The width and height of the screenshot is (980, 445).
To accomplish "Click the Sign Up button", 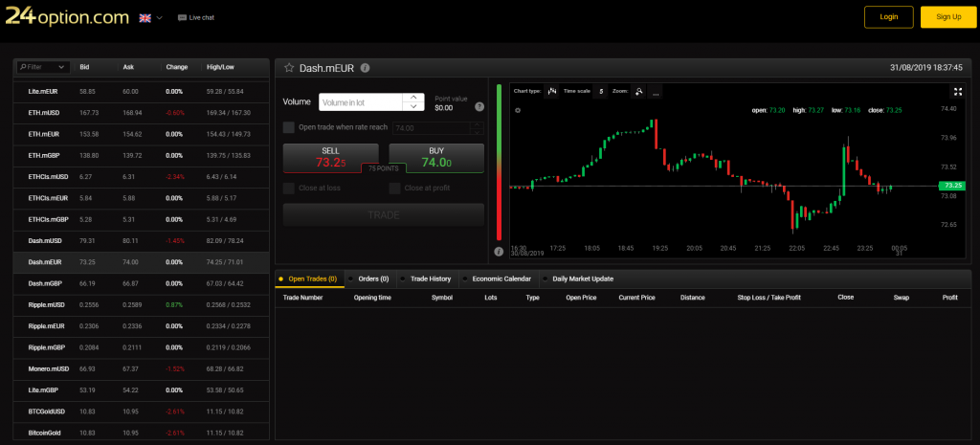I will pos(948,17).
